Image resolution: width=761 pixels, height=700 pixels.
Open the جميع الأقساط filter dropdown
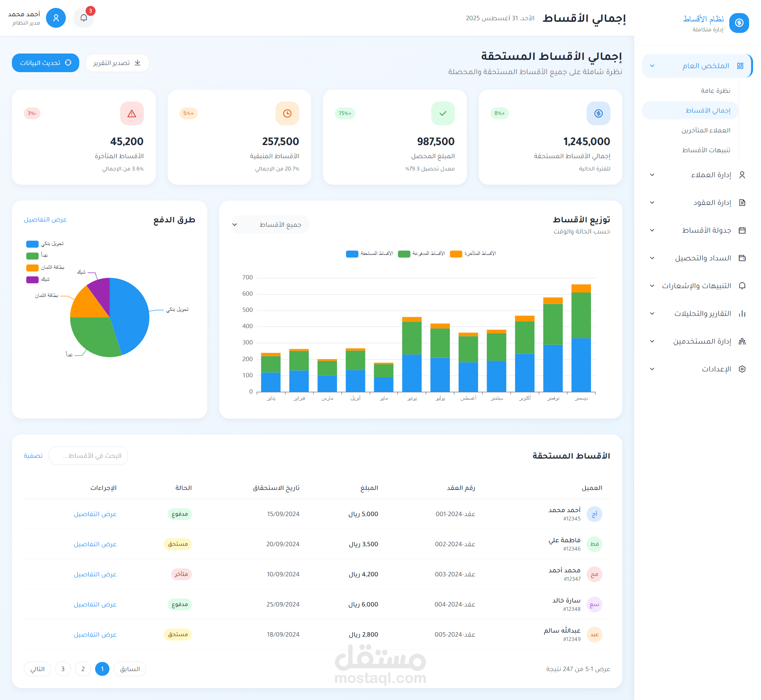tap(270, 225)
